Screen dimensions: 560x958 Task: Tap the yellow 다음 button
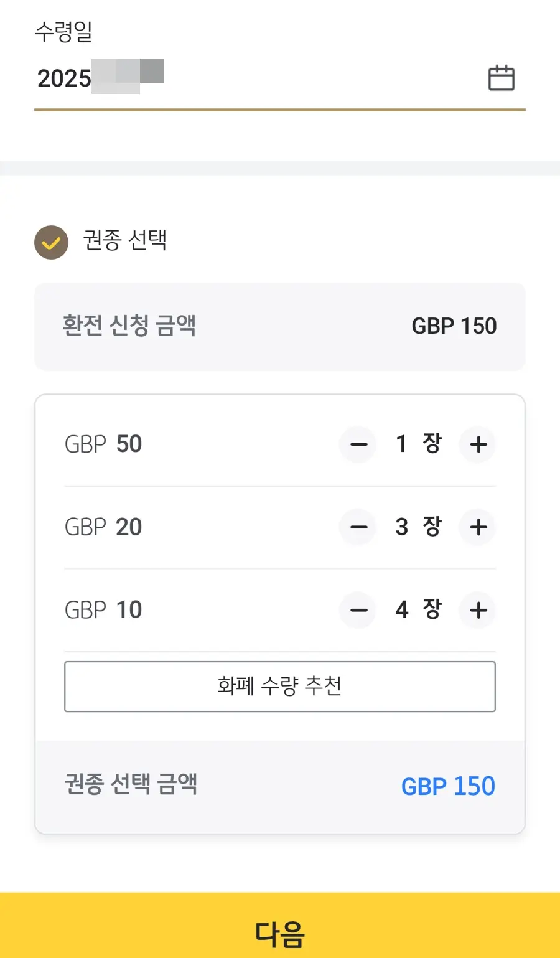tap(280, 926)
